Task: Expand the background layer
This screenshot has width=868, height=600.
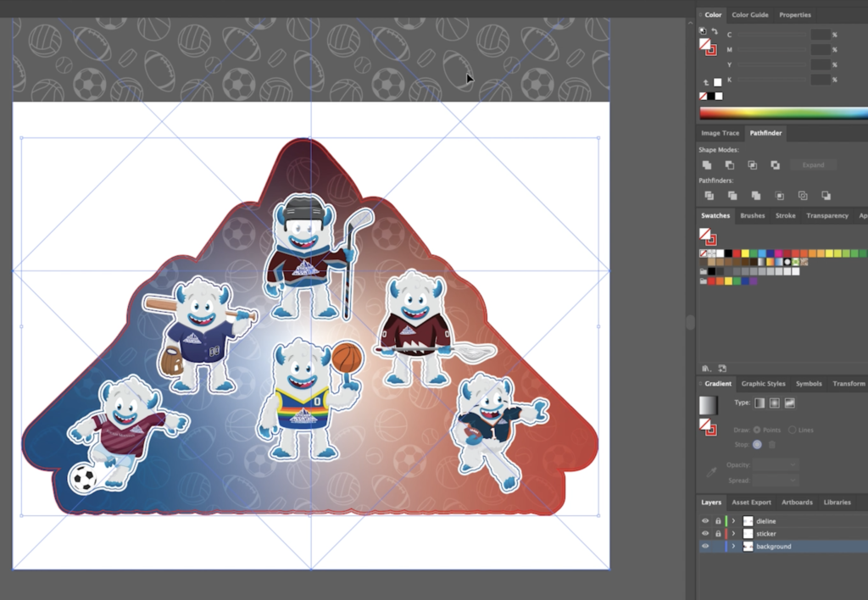Action: [x=733, y=547]
